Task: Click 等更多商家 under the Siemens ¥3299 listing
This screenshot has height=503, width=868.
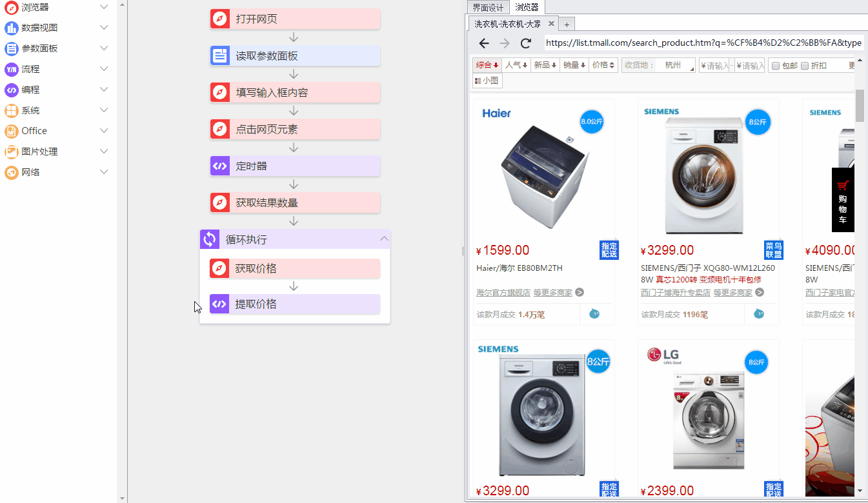Action: pos(732,293)
